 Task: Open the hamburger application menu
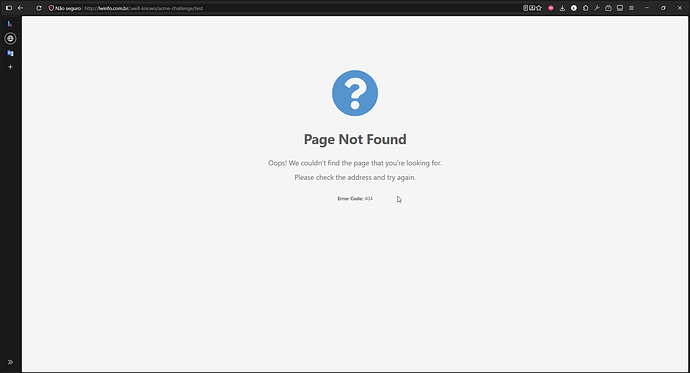(631, 8)
